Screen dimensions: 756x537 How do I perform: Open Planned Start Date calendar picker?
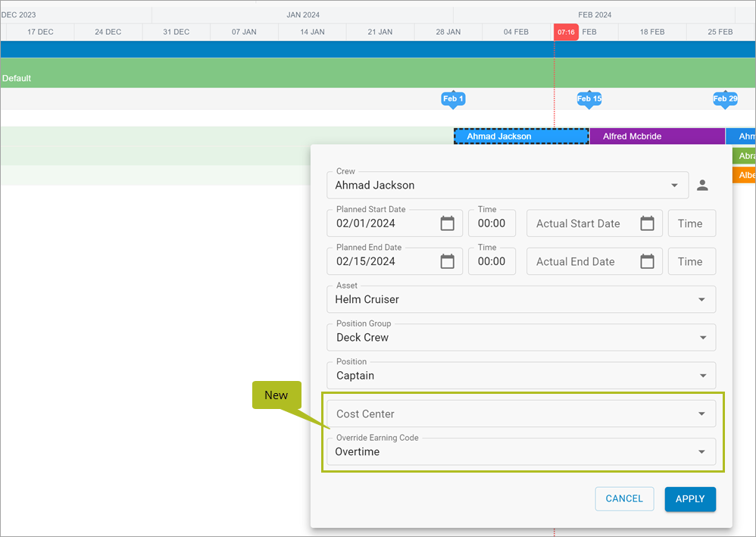[447, 223]
